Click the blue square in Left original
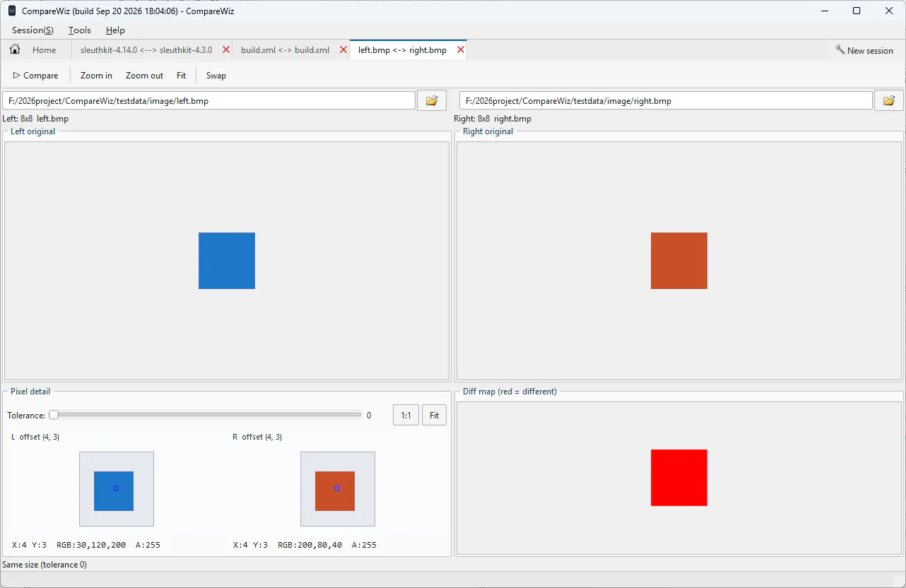This screenshot has width=906, height=588. (227, 261)
